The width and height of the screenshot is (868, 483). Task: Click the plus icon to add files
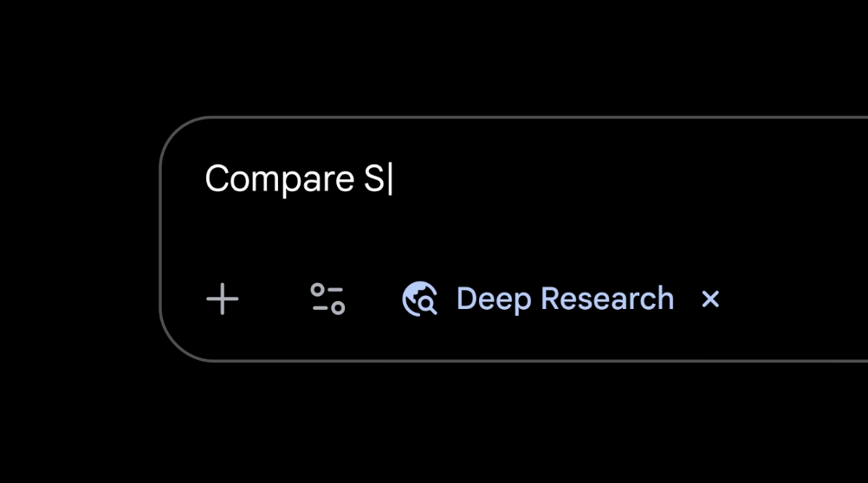tap(223, 299)
